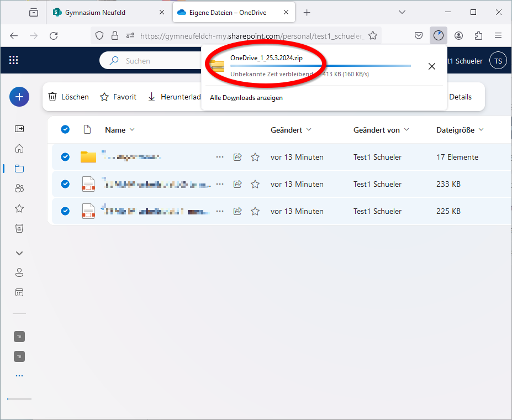Close the Gymnasium Neufeld tab
Image resolution: width=512 pixels, height=420 pixels.
[x=162, y=12]
